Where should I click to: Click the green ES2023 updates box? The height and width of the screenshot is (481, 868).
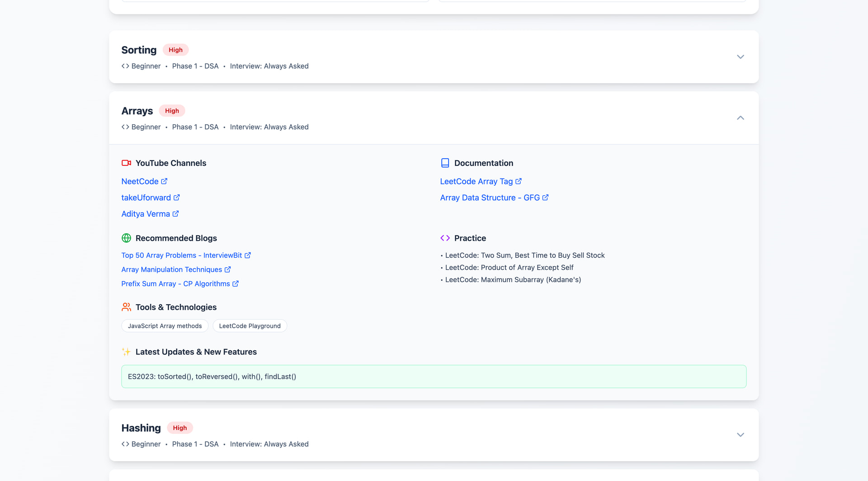434,377
